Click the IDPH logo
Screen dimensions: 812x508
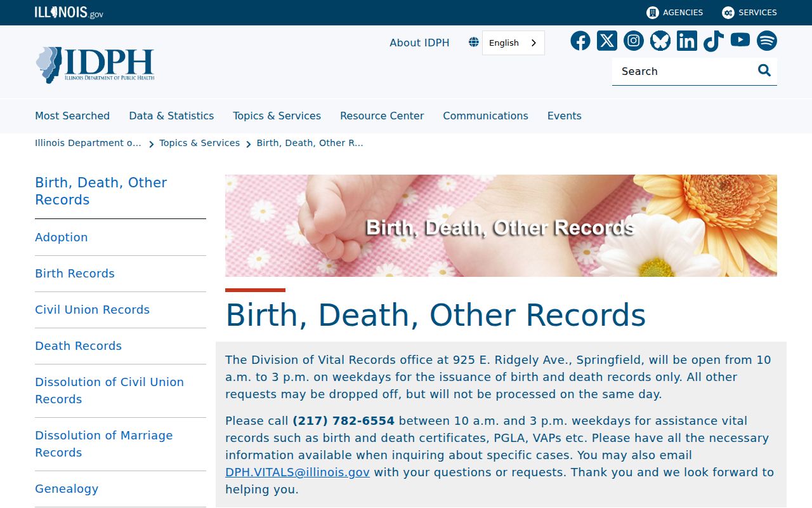pos(95,65)
